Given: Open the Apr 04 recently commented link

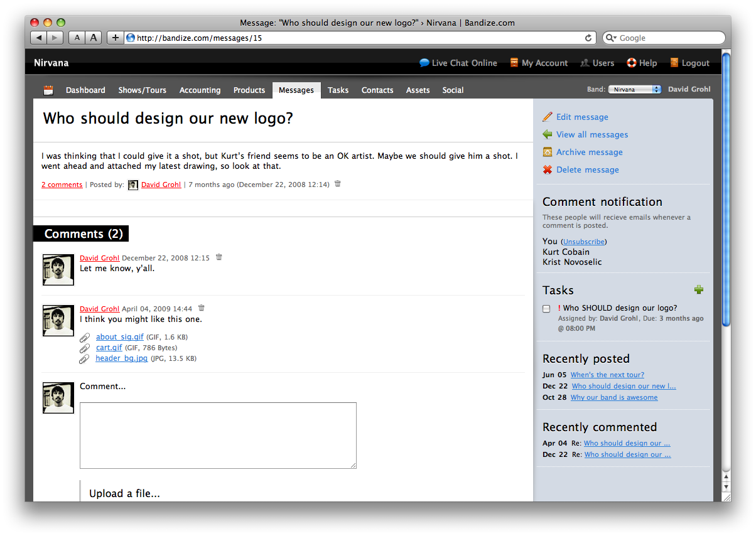Looking at the screenshot, I should pos(627,443).
